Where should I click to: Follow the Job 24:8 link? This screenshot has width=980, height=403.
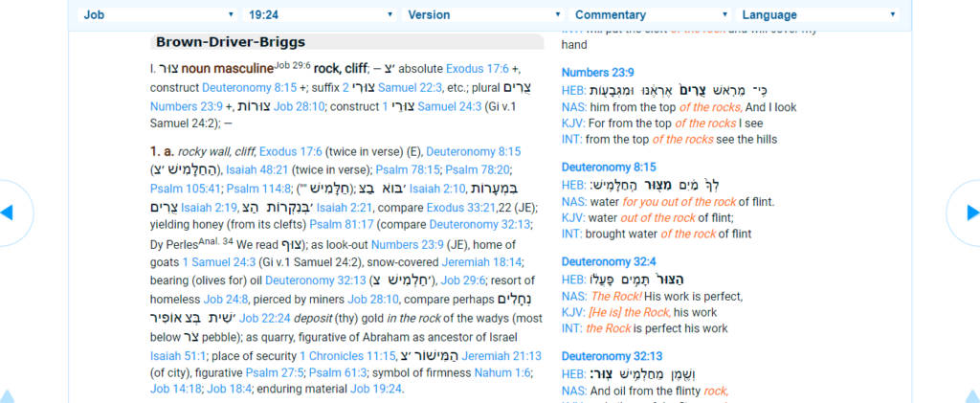click(x=224, y=300)
